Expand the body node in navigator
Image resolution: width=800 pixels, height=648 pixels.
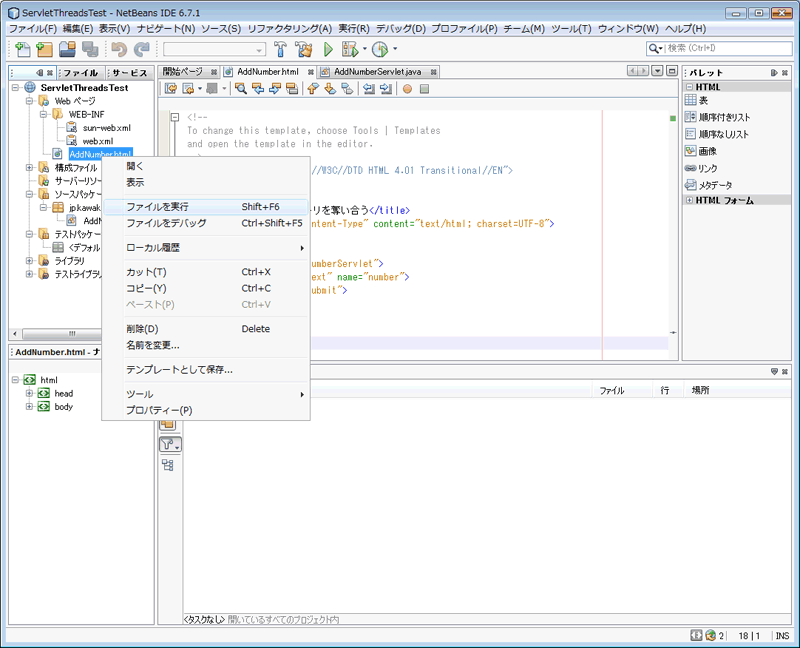[x=30, y=407]
